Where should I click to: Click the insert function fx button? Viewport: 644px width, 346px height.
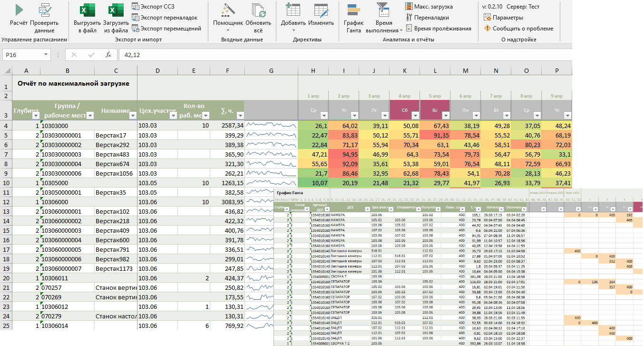point(108,55)
